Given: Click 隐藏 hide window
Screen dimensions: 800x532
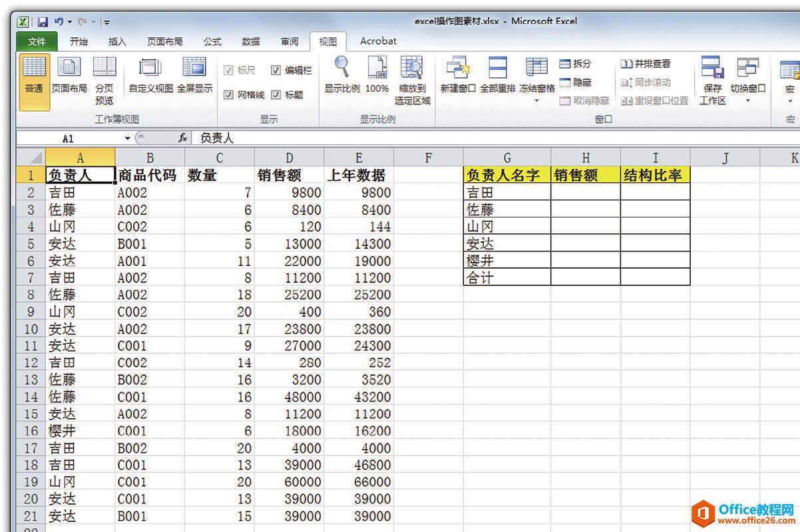Looking at the screenshot, I should click(575, 82).
